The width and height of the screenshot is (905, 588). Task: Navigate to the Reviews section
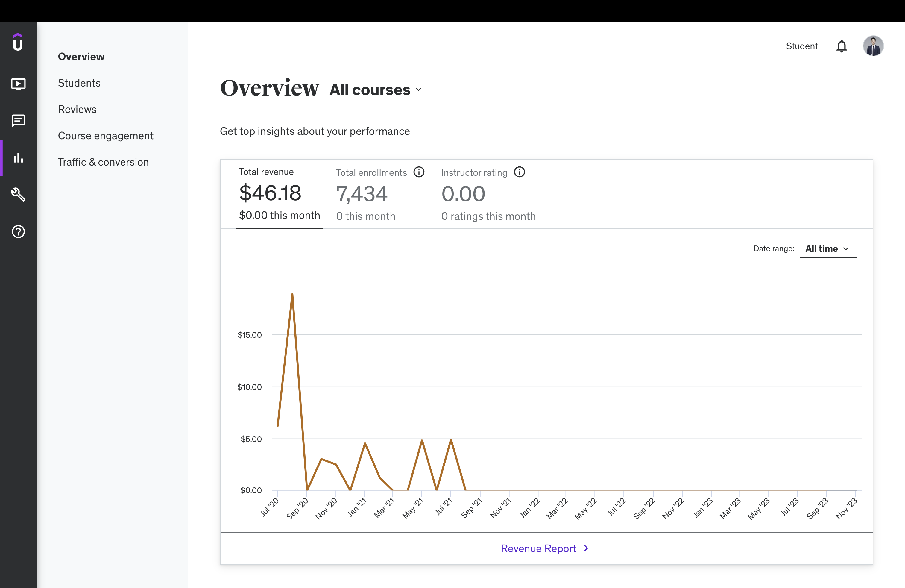point(77,109)
